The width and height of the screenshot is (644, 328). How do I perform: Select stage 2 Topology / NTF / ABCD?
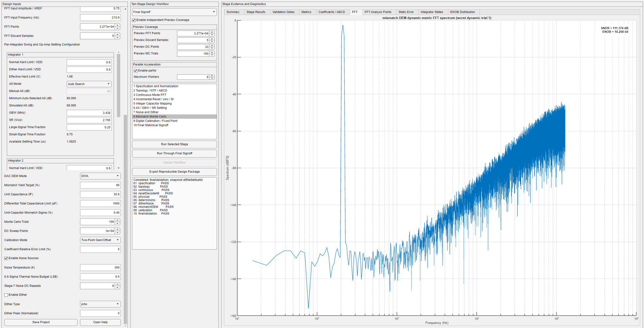pyautogui.click(x=174, y=91)
